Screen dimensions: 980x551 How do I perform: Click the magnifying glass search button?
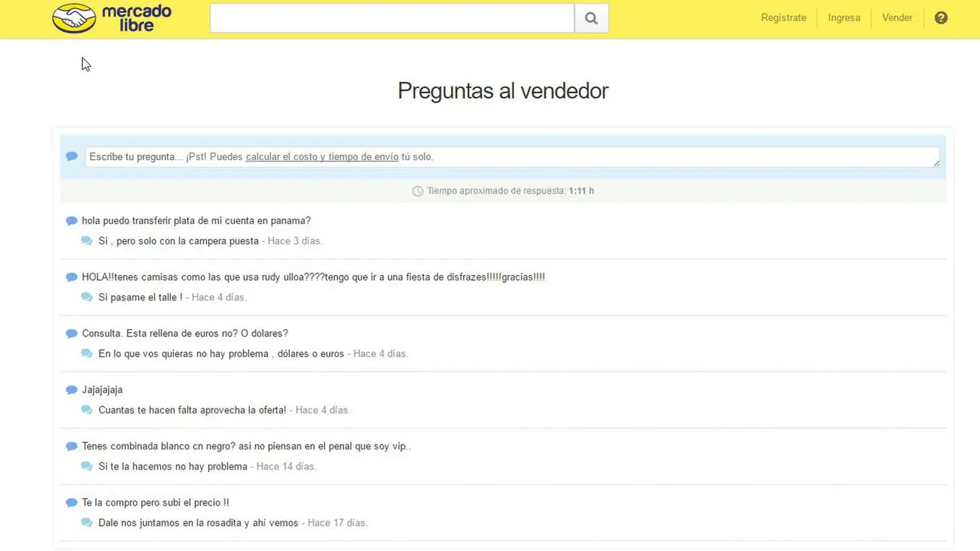592,18
